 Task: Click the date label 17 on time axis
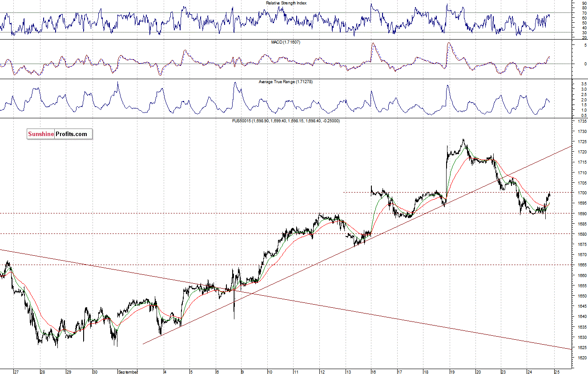[400, 371]
